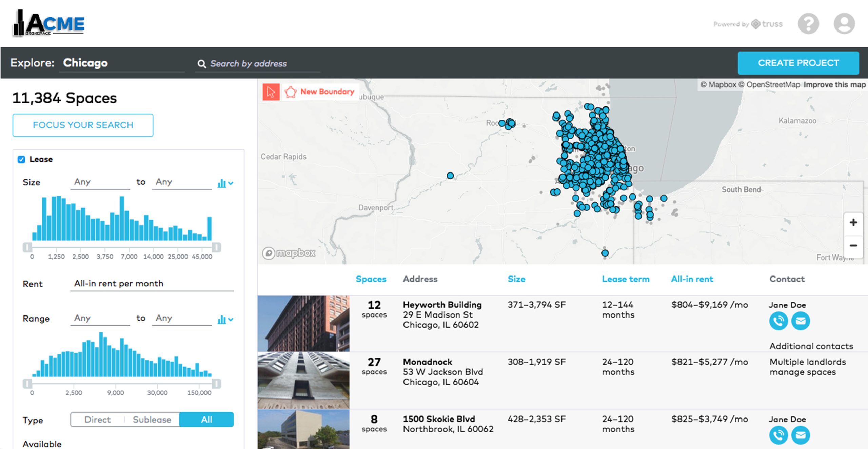Click the Size slider's right handle
This screenshot has width=868, height=449.
(x=216, y=247)
